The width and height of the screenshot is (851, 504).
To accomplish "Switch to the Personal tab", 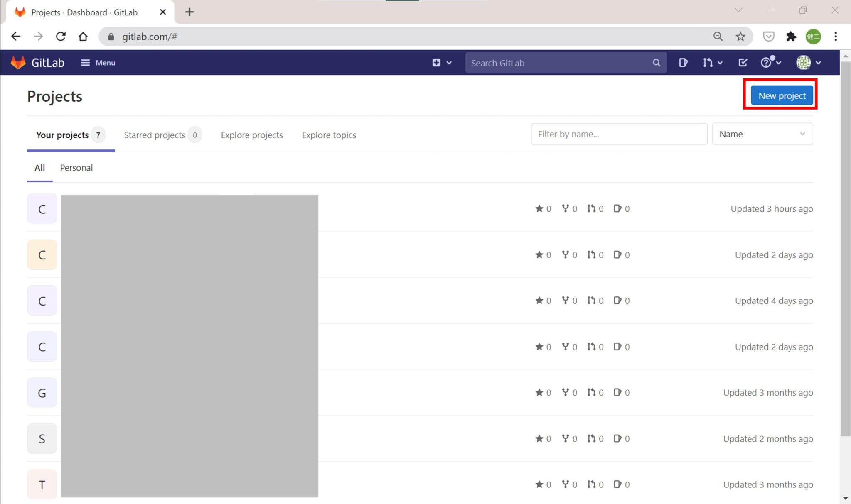I will tap(76, 168).
